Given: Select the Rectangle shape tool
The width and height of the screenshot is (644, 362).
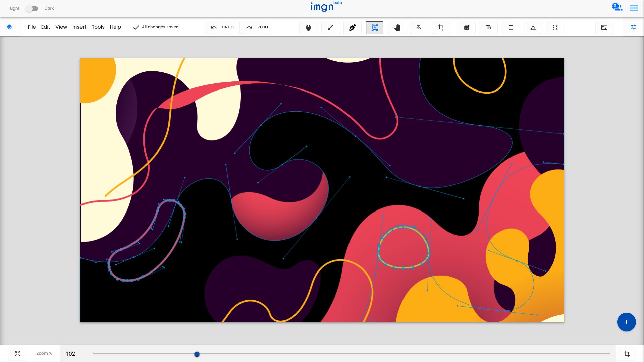Looking at the screenshot, I should [x=511, y=27].
